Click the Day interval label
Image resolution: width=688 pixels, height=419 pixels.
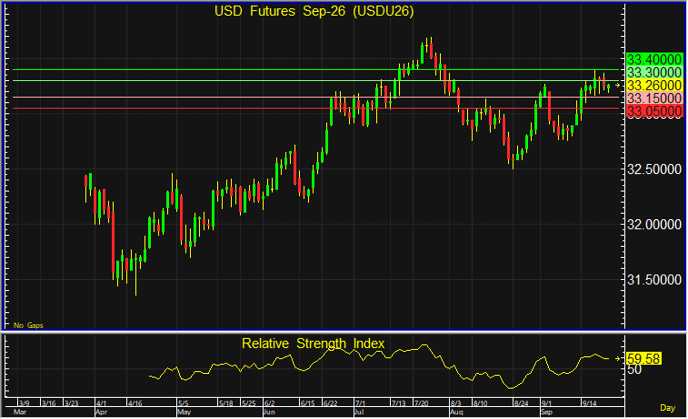tap(667, 408)
